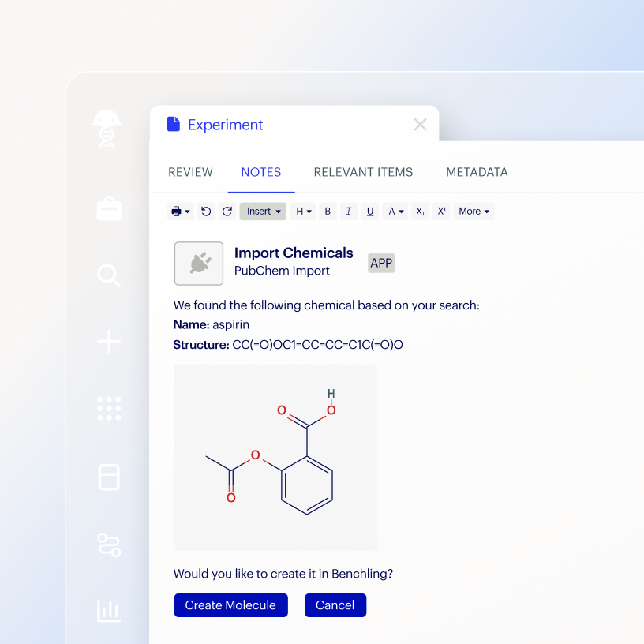Click the Create plus icon in sidebar
This screenshot has height=644, width=644.
(109, 341)
